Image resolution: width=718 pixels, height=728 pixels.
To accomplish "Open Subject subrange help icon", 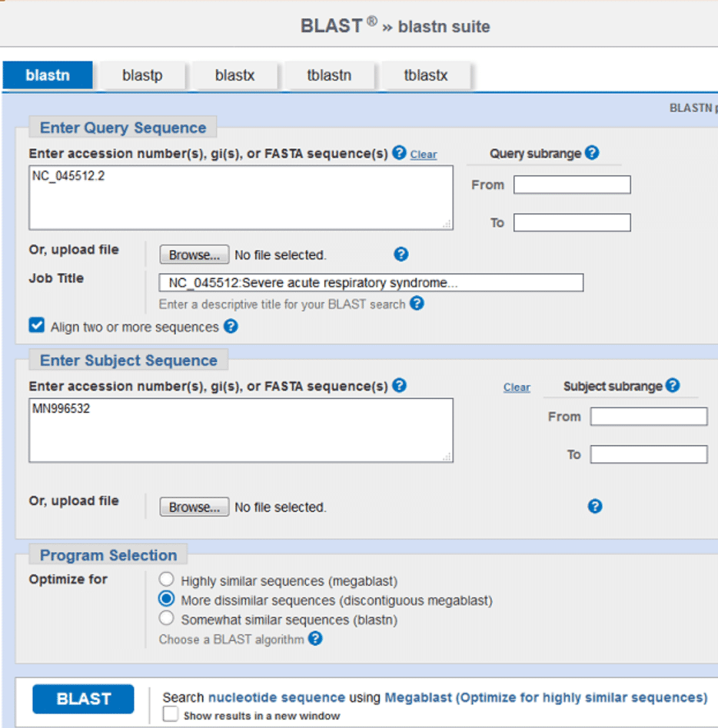I will coord(673,385).
